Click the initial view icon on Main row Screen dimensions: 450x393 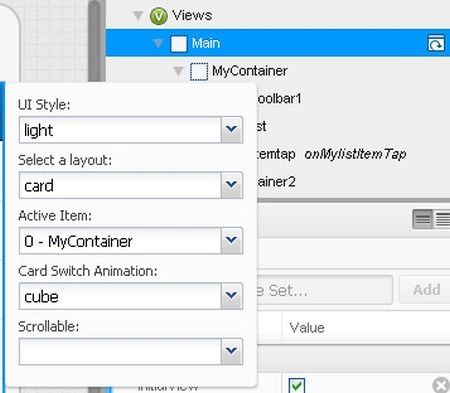[436, 43]
